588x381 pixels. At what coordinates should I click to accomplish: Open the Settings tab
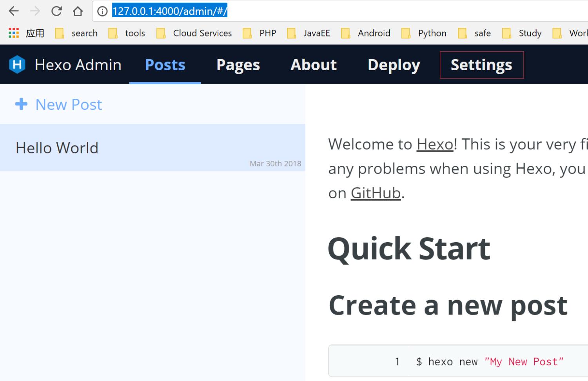tap(481, 65)
